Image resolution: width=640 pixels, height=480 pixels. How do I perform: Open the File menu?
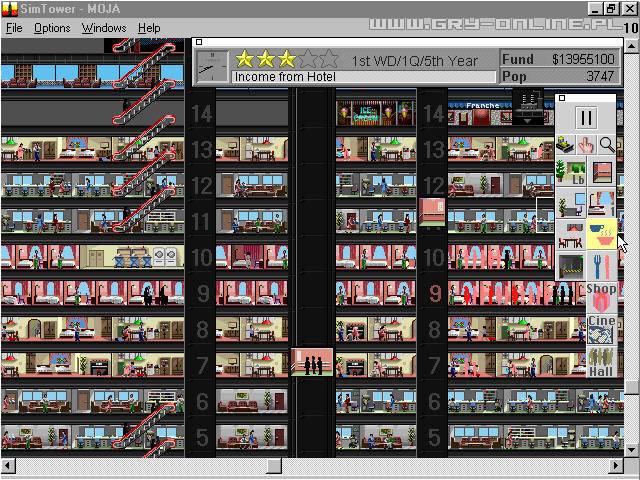coord(14,28)
